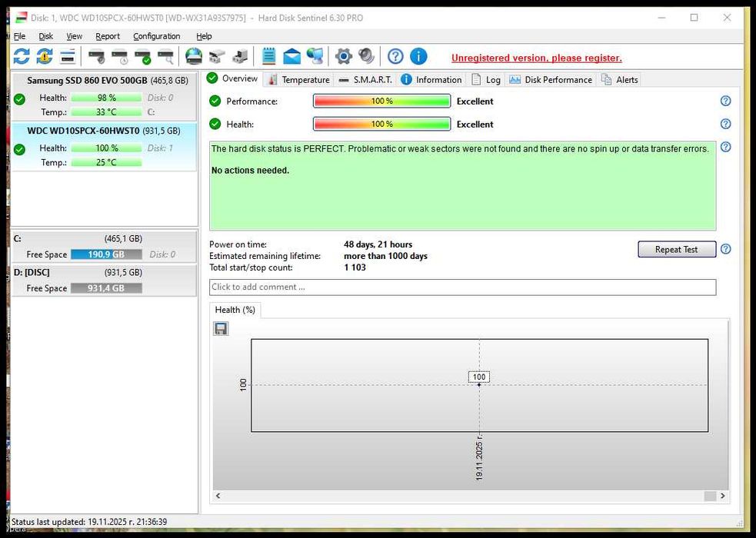Click help icon beside the status text box
Viewport: 756px width, 538px height.
[725, 148]
